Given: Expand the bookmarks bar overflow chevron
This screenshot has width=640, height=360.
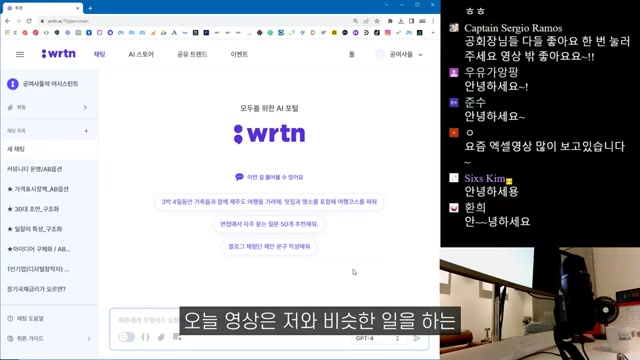Looking at the screenshot, I should (433, 33).
